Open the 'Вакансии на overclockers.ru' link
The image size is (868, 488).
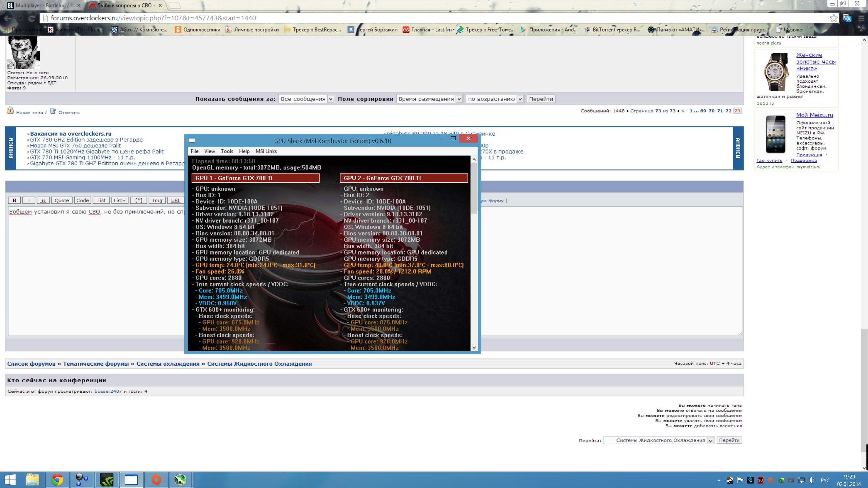[x=71, y=134]
